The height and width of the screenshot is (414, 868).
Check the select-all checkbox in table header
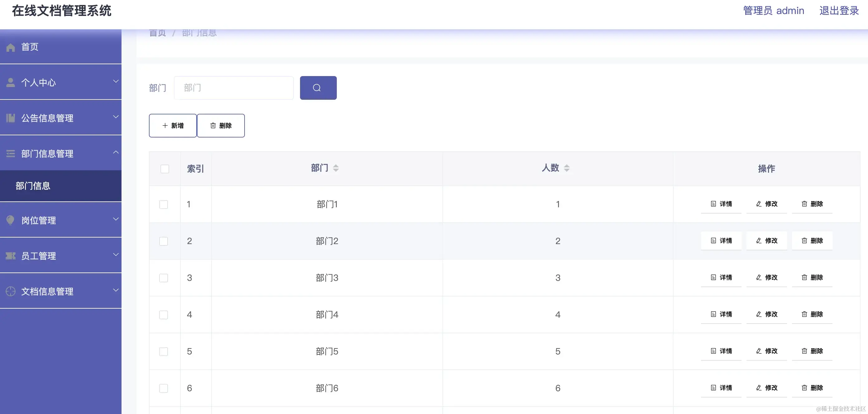point(165,169)
